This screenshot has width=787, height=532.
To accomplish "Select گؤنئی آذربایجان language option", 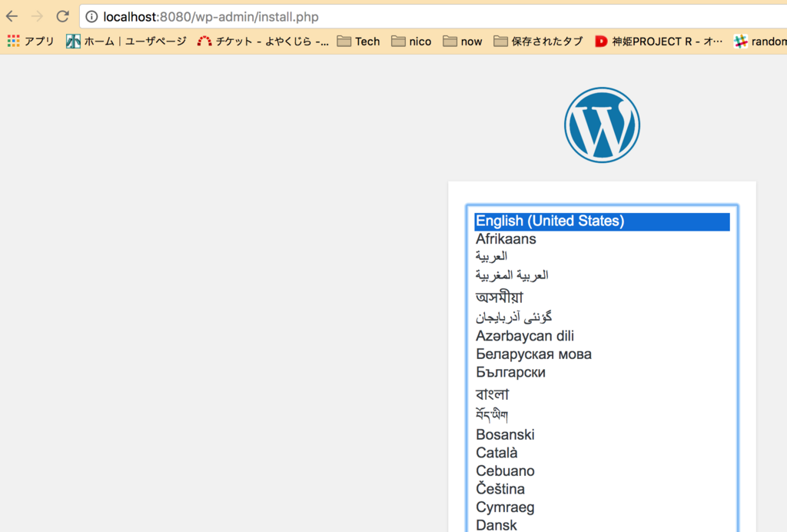I will [x=602, y=318].
